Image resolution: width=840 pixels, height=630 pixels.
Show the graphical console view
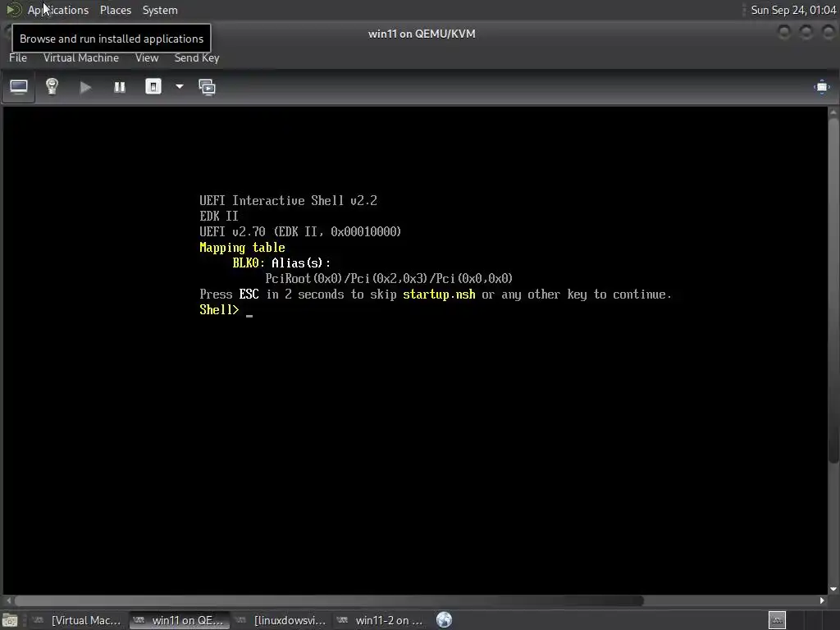[x=19, y=87]
